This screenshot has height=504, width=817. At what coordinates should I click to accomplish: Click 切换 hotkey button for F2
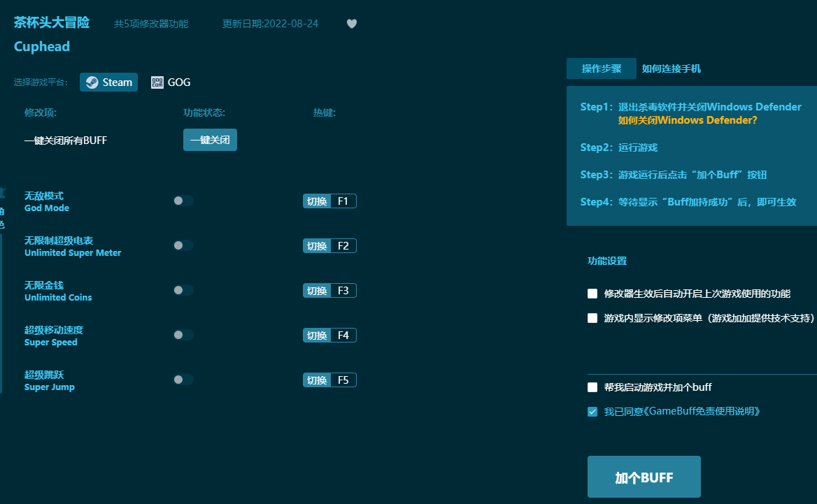tap(317, 246)
